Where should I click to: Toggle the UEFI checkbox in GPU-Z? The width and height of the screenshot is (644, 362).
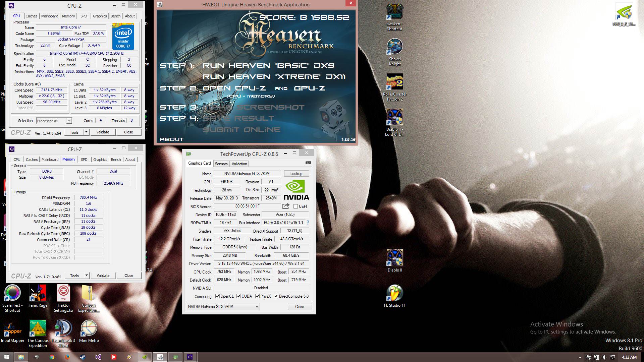pyautogui.click(x=296, y=206)
